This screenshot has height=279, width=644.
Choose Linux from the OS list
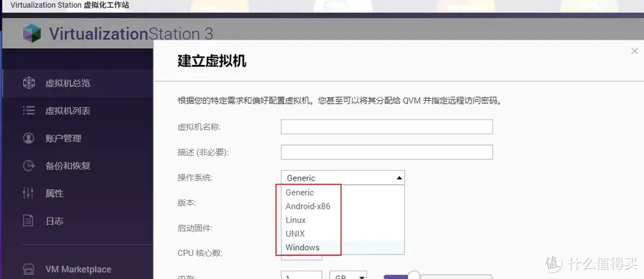pos(343,220)
